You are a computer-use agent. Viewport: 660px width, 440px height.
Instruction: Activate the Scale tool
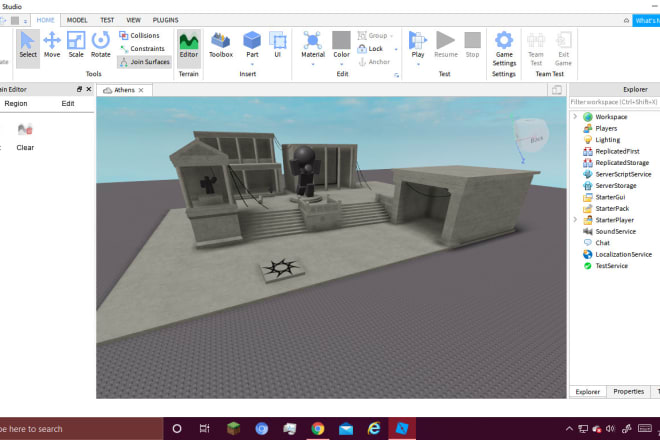tap(76, 45)
